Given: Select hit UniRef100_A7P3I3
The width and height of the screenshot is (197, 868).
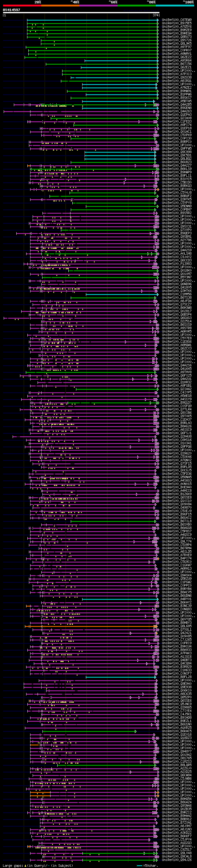Looking at the screenshot, I should click(x=177, y=74).
